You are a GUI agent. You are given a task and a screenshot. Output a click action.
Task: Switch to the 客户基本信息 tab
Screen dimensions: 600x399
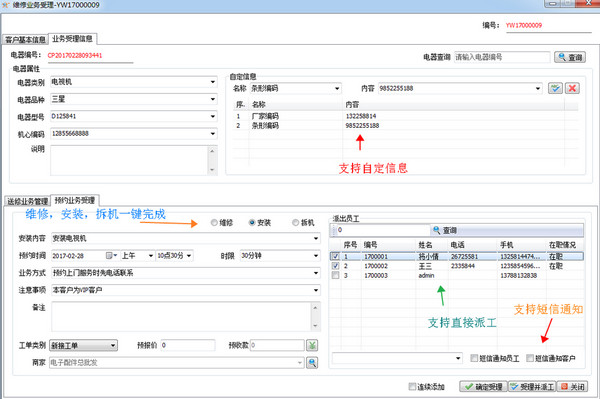click(25, 39)
